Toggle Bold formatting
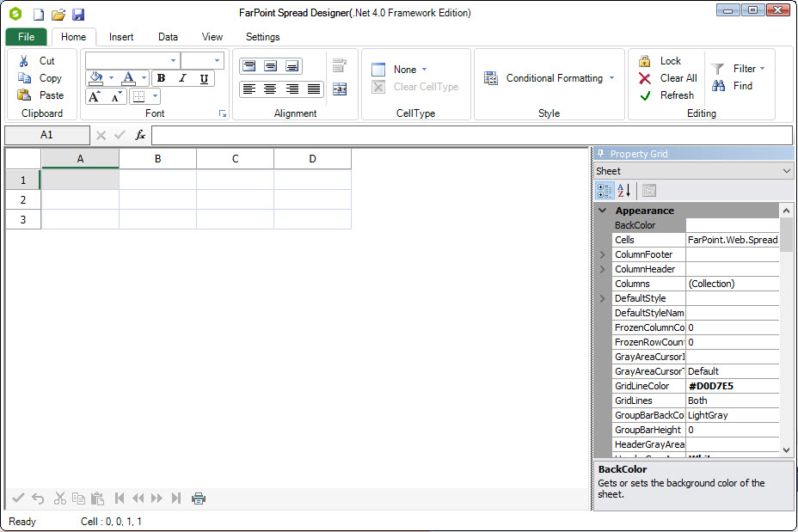Image resolution: width=798 pixels, height=532 pixels. (162, 78)
